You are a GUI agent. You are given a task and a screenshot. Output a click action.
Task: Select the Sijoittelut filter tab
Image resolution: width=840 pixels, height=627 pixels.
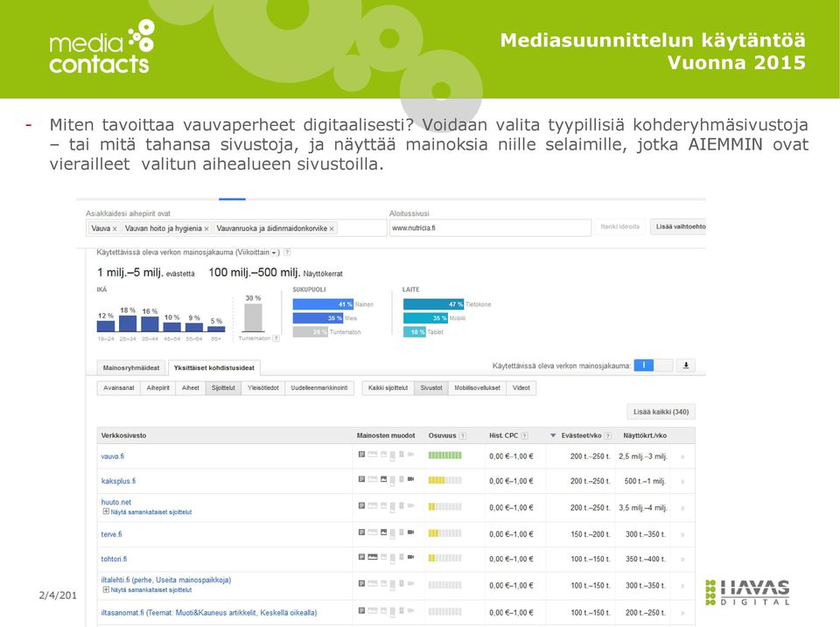click(x=223, y=388)
